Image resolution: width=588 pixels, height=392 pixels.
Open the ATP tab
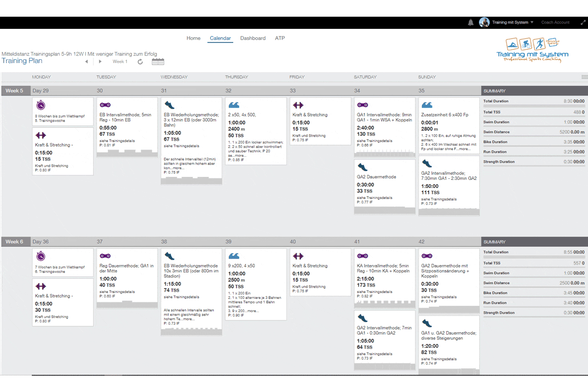pos(280,38)
